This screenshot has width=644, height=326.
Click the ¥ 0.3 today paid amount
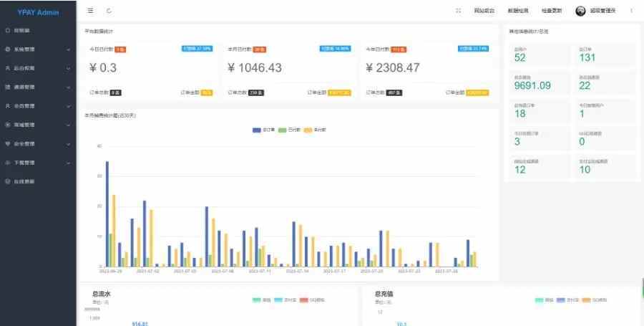click(102, 68)
